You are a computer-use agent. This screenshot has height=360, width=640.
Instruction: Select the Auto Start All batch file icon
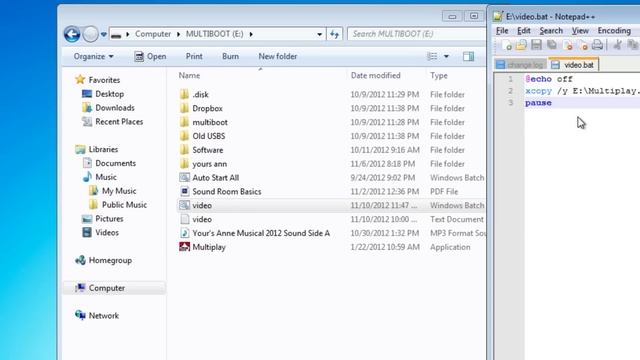[x=184, y=178]
